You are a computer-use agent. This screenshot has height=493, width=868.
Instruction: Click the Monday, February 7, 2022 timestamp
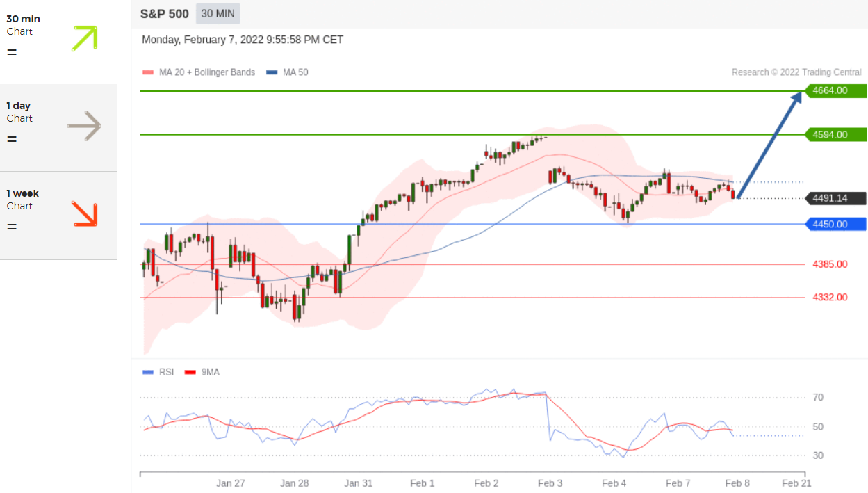point(243,40)
